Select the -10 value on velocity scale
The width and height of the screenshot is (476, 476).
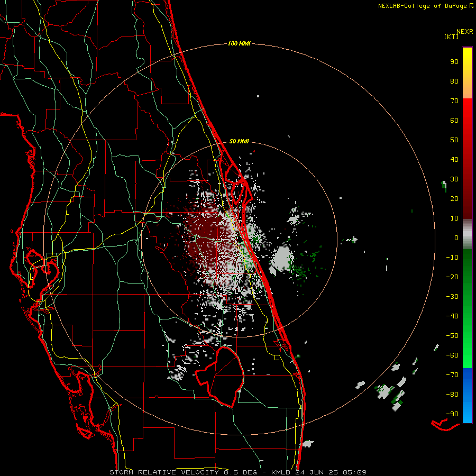click(x=452, y=258)
